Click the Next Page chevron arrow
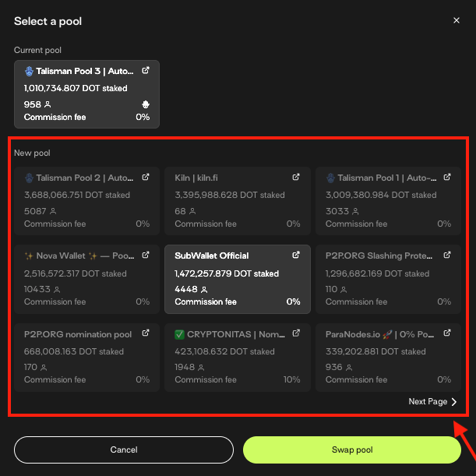The image size is (476, 476). pos(454,402)
